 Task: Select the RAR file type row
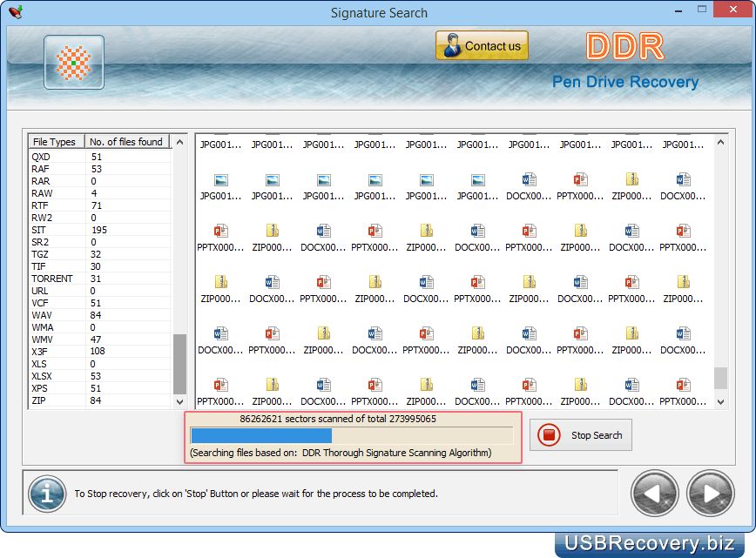coord(100,181)
